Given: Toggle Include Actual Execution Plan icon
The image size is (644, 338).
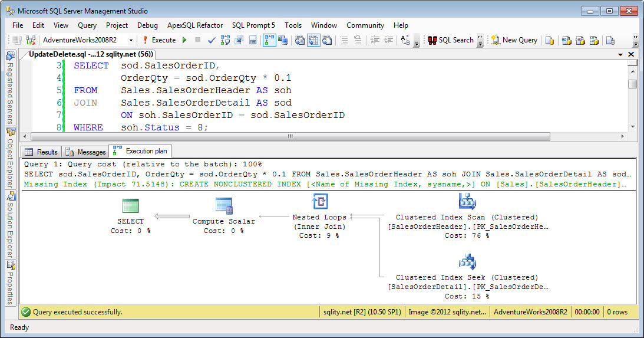Looking at the screenshot, I should click(269, 40).
